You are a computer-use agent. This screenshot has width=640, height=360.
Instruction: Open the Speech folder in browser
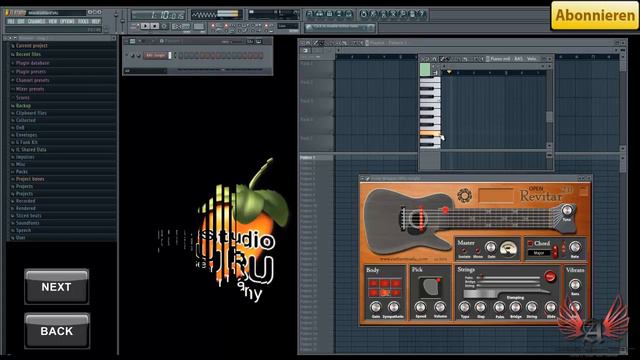(x=23, y=230)
